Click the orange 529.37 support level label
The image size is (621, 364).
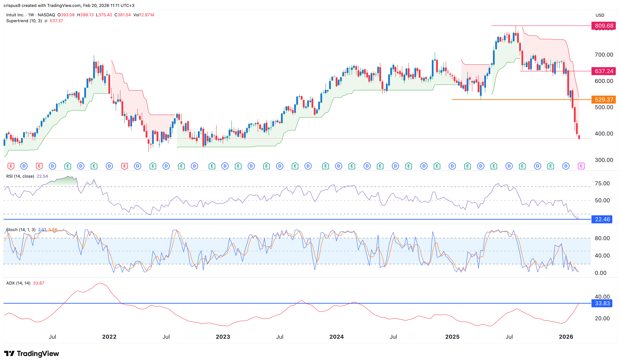(x=603, y=100)
